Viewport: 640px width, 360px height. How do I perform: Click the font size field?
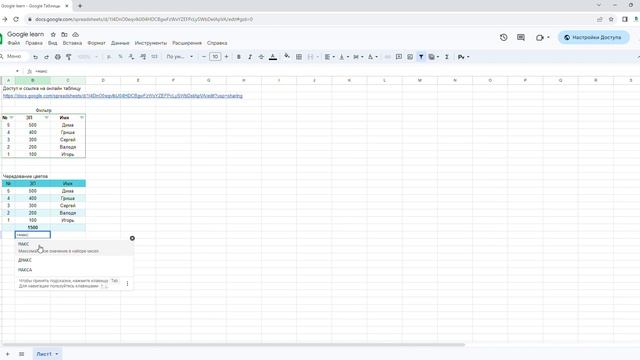[x=215, y=57]
